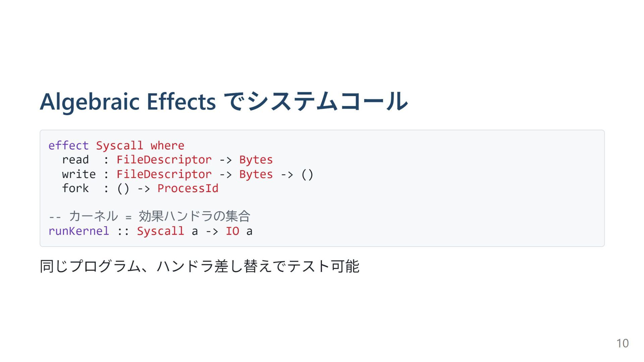644x362 pixels.
Task: Click the "runKernel" function name
Action: (x=78, y=231)
